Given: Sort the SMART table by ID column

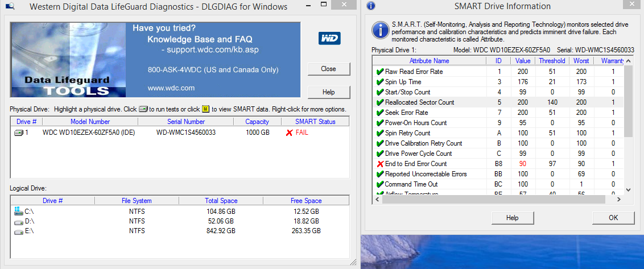Looking at the screenshot, I should point(498,61).
